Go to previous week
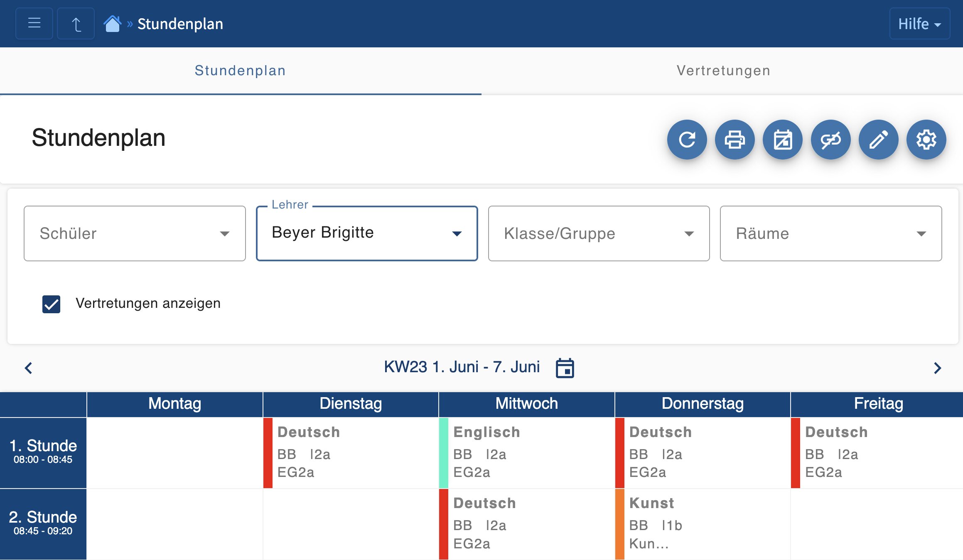Image resolution: width=963 pixels, height=560 pixels. (29, 368)
